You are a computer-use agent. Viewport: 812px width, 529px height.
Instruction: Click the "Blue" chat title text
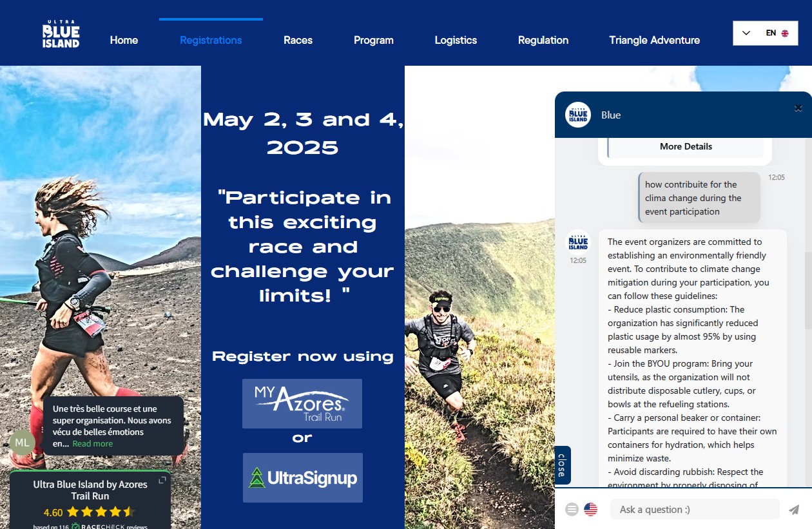611,115
